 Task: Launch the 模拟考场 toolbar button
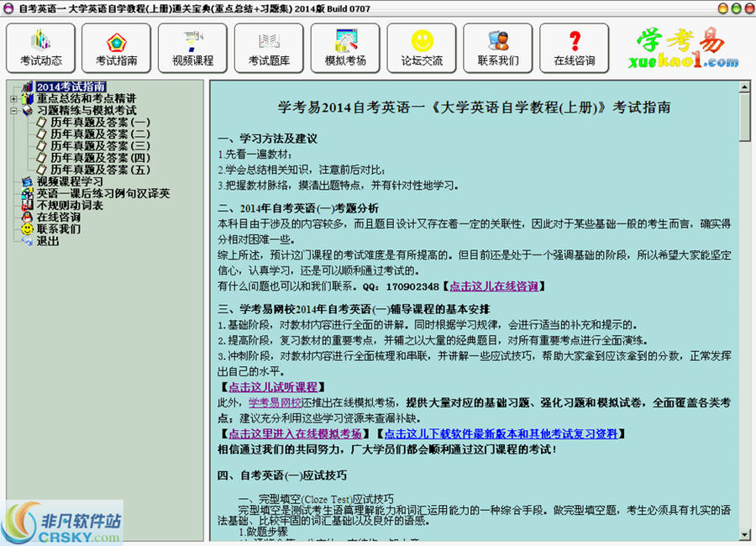pos(345,48)
